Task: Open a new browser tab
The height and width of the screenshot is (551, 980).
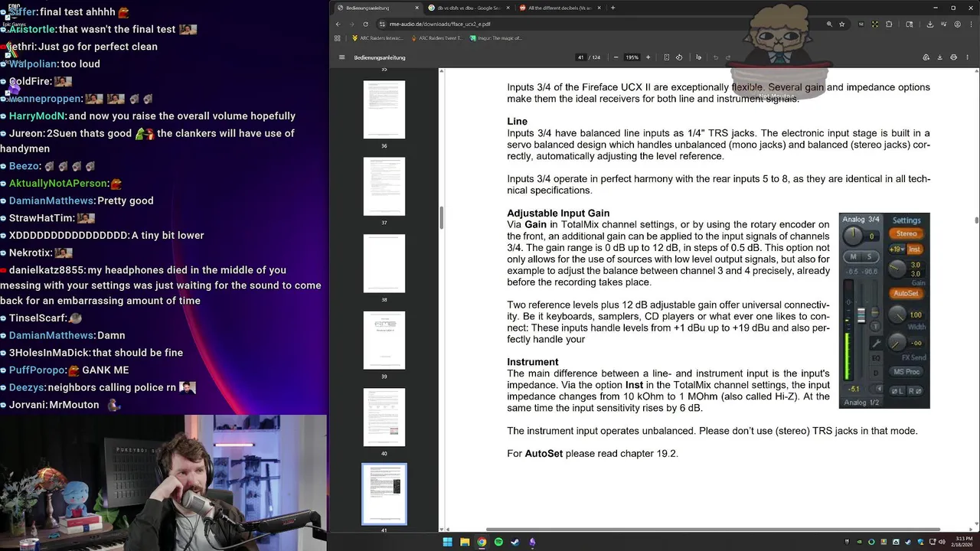Action: [612, 8]
